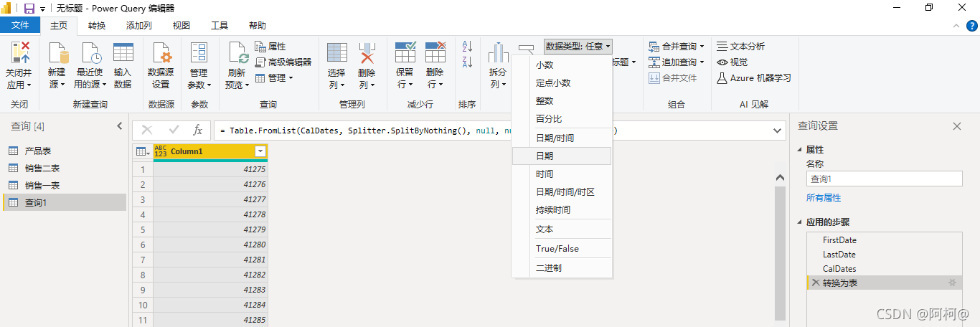Click the help question mark icon
This screenshot has height=327, width=980.
(x=971, y=25)
